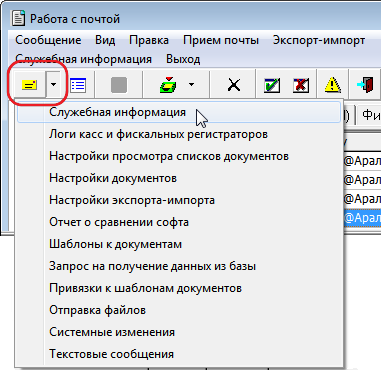The image size is (381, 370).
Task: Expand the receive mail dropdown arrow
Action: (191, 84)
